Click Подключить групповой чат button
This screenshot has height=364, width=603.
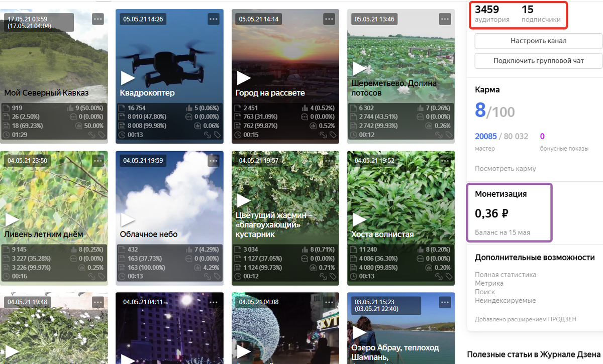pyautogui.click(x=538, y=61)
